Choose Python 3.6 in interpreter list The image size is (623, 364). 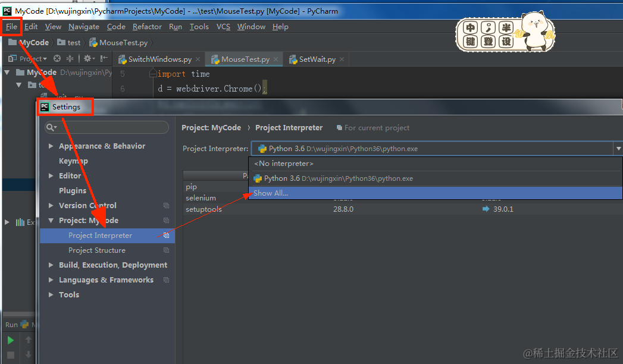[x=436, y=178]
